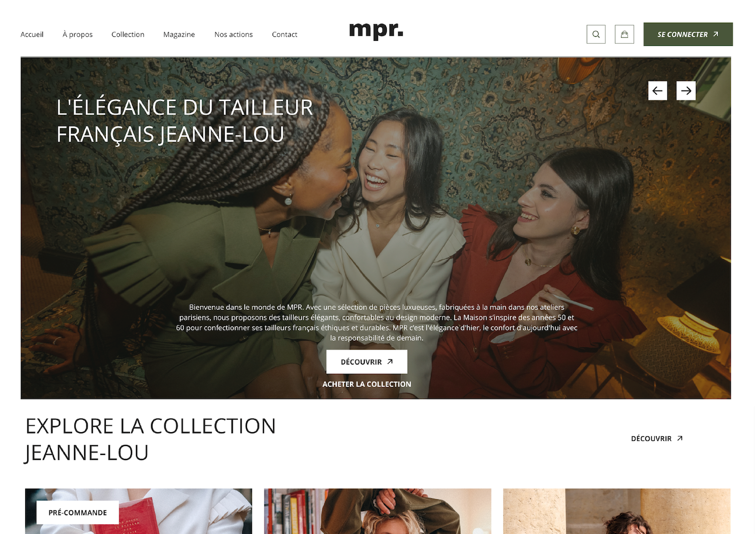Click arrow beside collection Découvrir link
The image size is (756, 534).
tap(679, 438)
